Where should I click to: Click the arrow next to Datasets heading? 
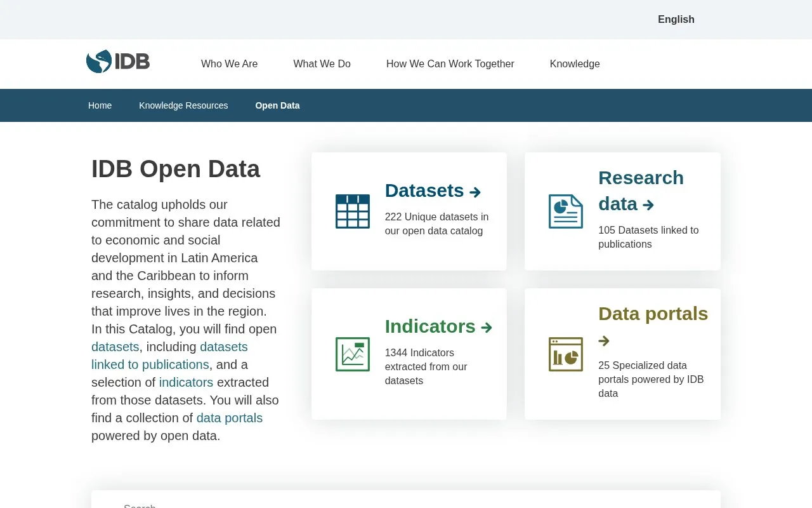(x=475, y=192)
